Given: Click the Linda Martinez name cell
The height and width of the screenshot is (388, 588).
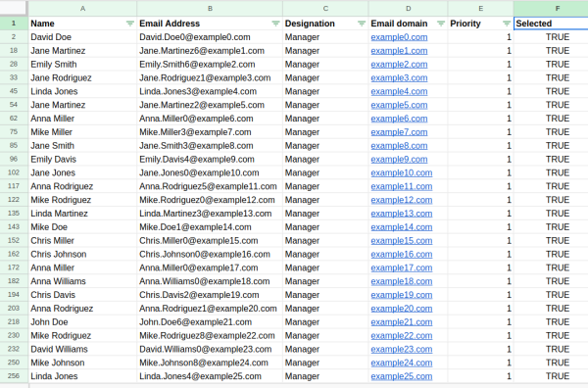Looking at the screenshot, I should click(x=82, y=214).
